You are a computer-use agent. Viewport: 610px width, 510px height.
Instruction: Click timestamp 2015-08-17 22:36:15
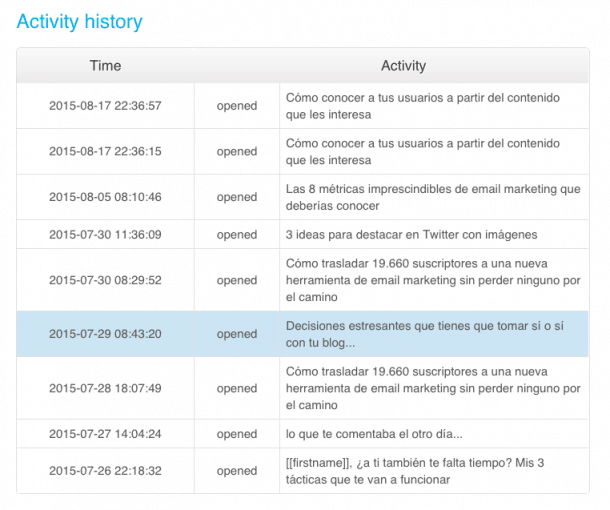point(105,152)
